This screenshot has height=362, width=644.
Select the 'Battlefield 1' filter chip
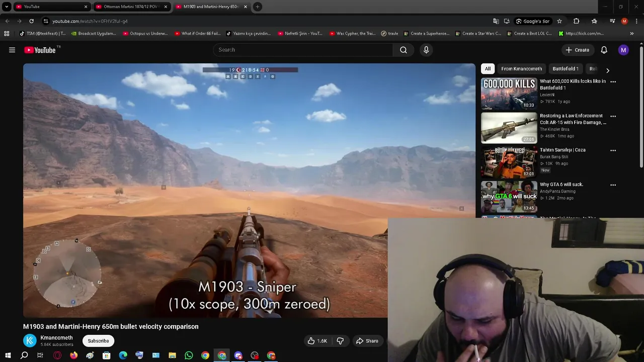tap(566, 69)
